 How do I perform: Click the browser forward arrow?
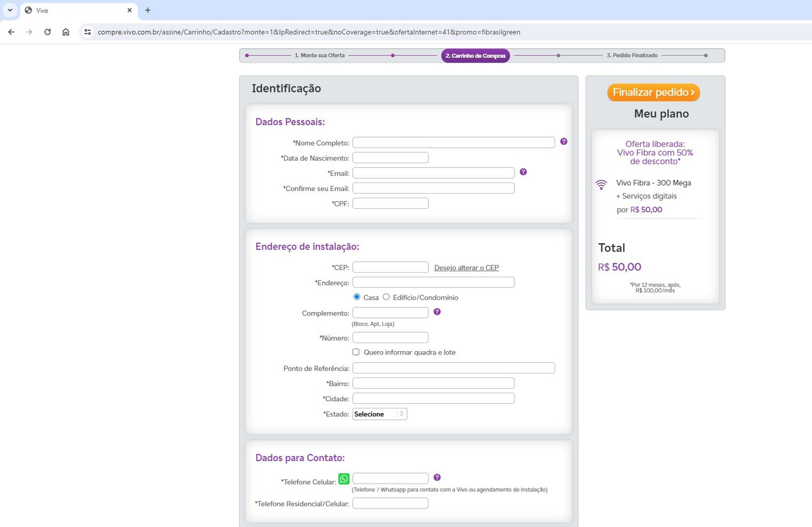[29, 32]
